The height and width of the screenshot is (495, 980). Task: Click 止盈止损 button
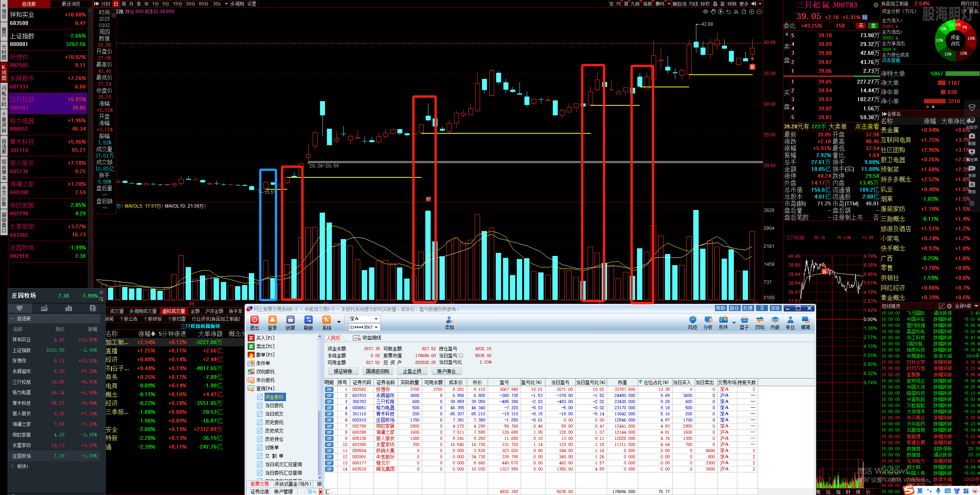[412, 371]
